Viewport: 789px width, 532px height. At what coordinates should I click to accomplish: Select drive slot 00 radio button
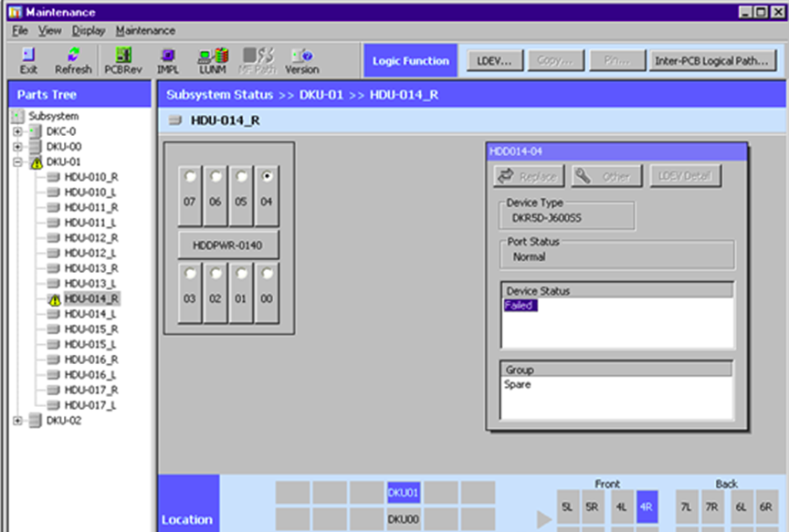tap(267, 273)
